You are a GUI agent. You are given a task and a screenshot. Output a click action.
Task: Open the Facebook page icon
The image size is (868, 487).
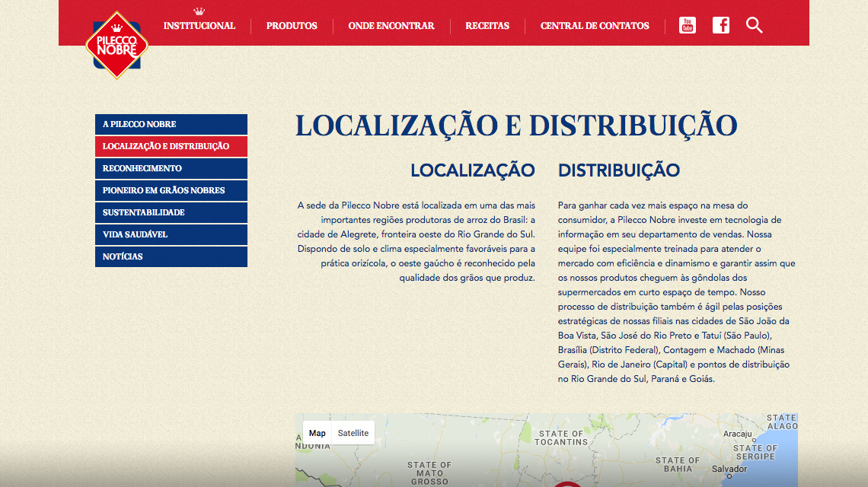720,25
